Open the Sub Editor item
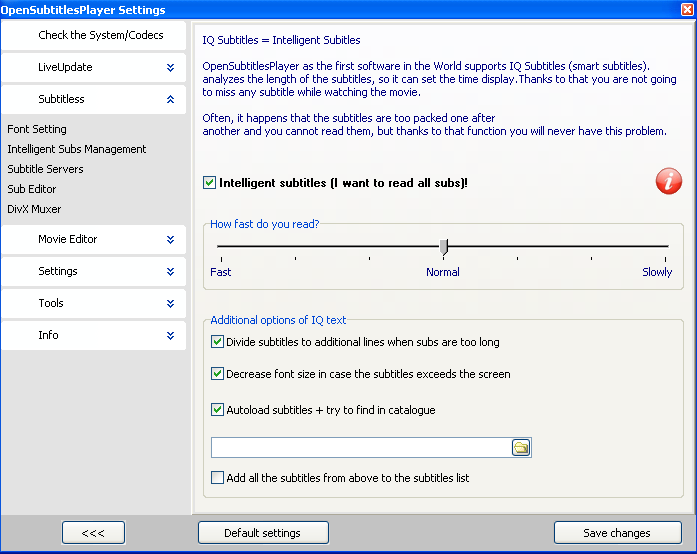This screenshot has height=554, width=697. 32,189
